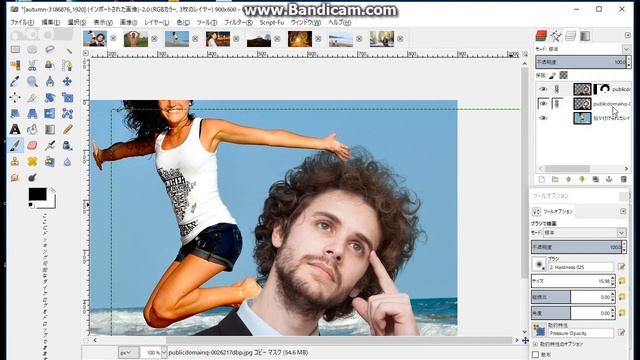Viewport: 640px width, 360px height.
Task: Open the Windows menu
Action: (306, 22)
